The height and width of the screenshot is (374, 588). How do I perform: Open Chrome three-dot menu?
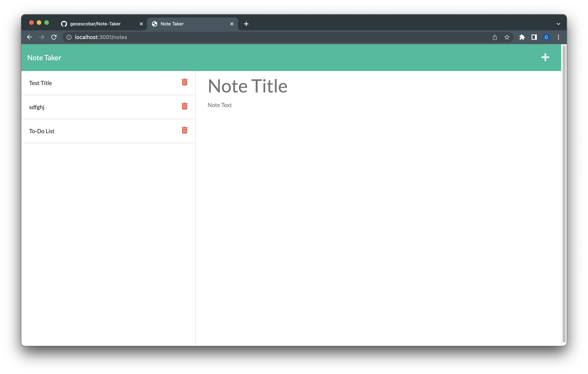point(558,37)
